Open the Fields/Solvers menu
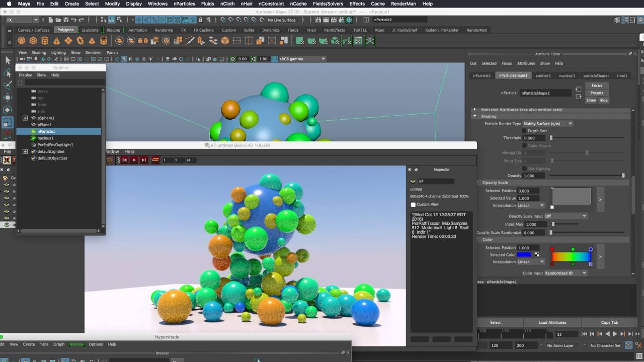This screenshot has width=644, height=362. [328, 4]
